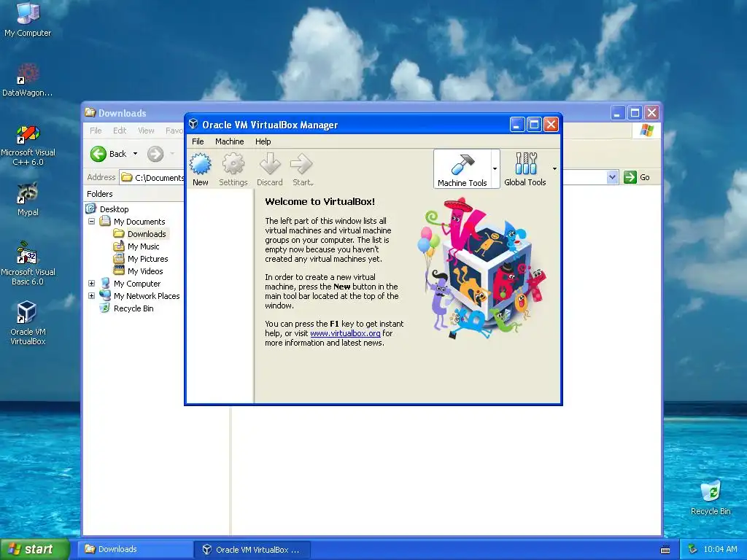Select My Videos folder in tree
This screenshot has height=560, width=747.
[x=145, y=271]
